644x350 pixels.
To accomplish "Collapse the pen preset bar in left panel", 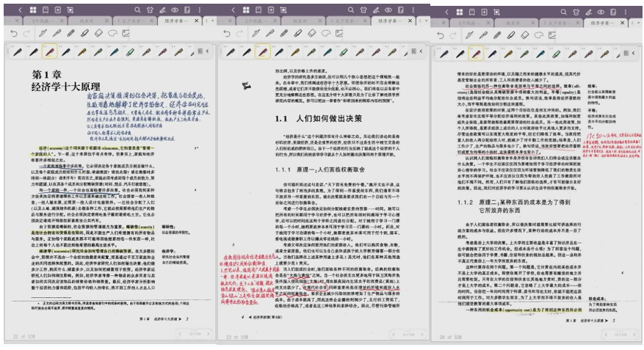I will 208,51.
